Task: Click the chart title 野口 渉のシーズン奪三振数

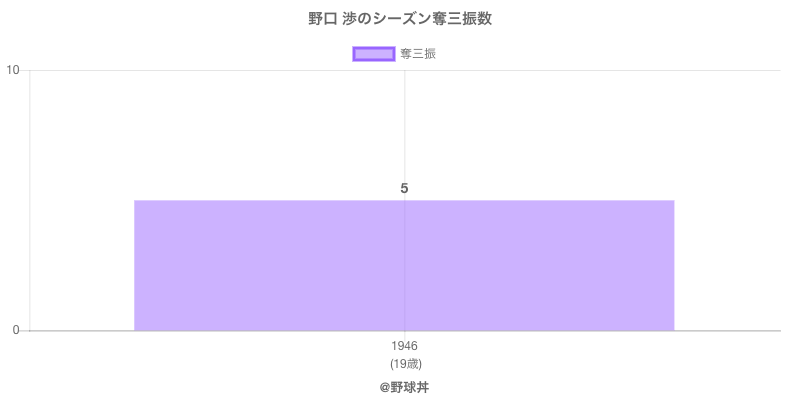Action: [x=400, y=19]
